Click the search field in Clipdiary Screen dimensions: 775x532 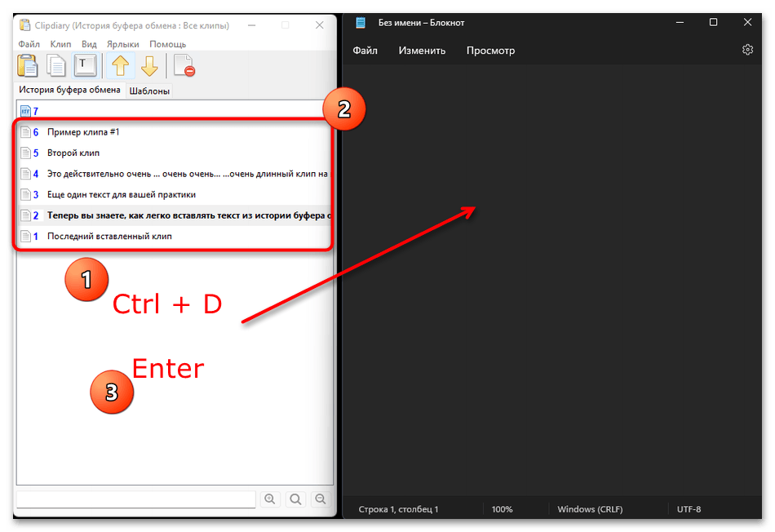point(135,499)
